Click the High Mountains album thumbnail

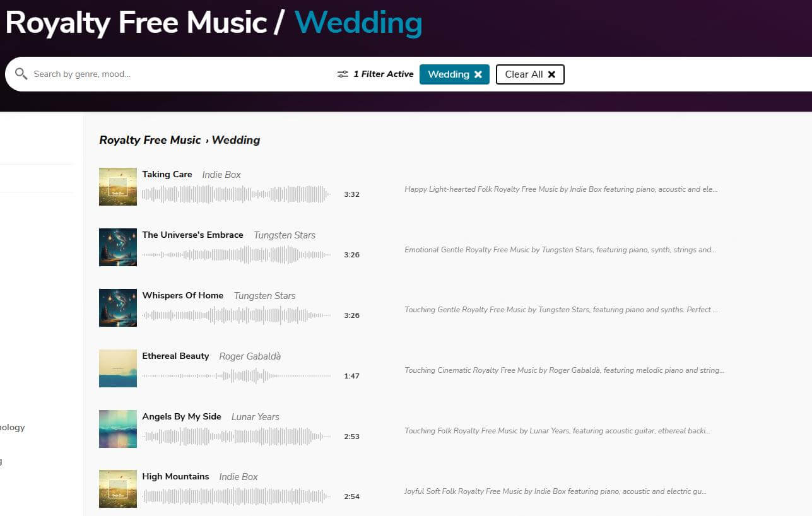coord(117,488)
